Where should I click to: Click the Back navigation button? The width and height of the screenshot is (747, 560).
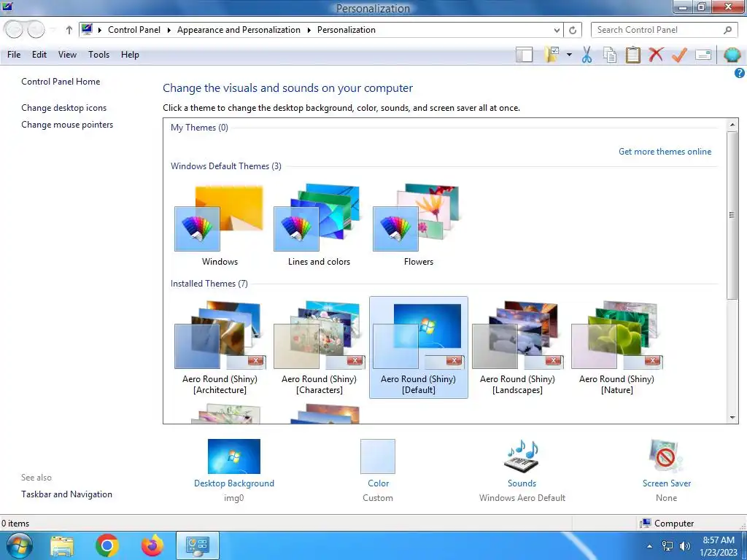[x=14, y=30]
